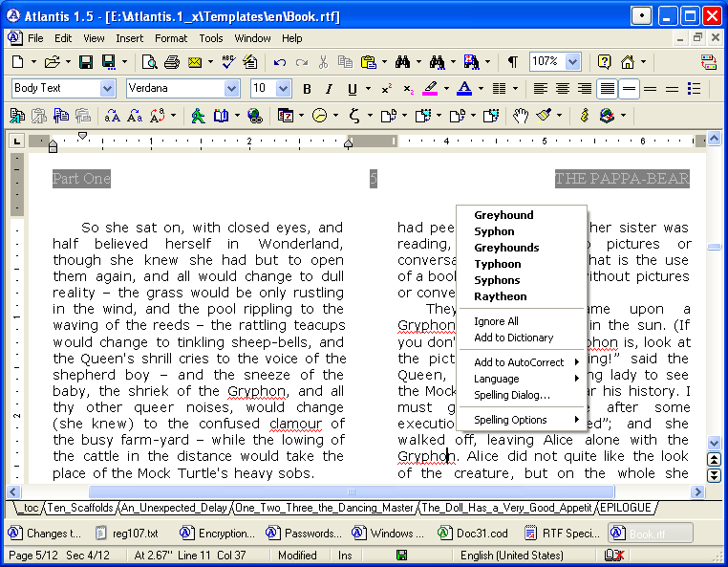Click the Help question mark icon

click(x=604, y=62)
